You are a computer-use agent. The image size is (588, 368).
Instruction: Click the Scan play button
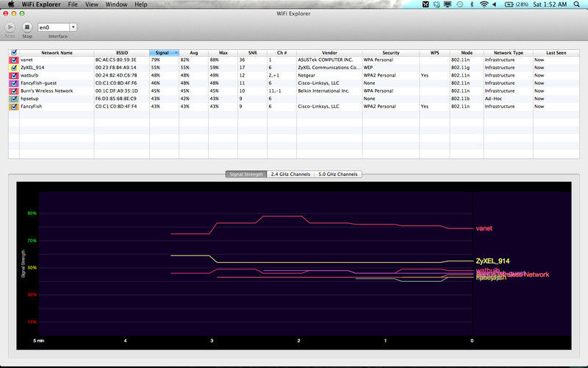pos(10,27)
